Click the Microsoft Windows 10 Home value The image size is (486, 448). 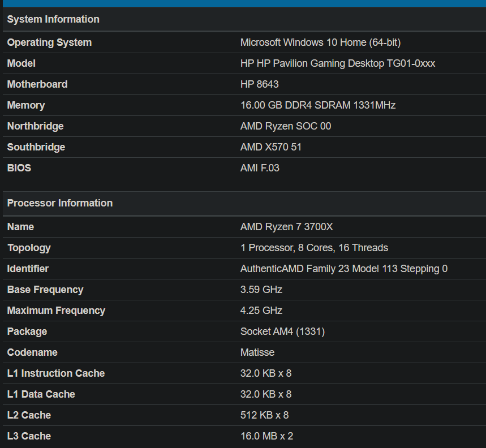coord(320,42)
